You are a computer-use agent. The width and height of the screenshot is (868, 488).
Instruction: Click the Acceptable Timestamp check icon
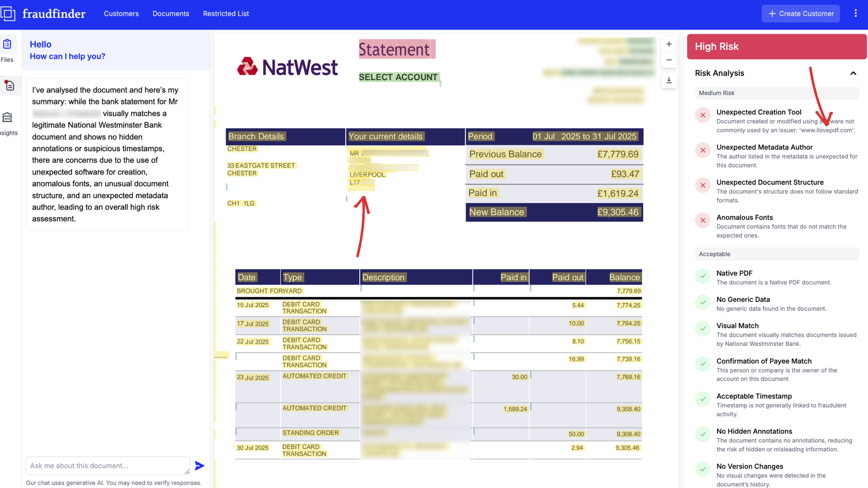pyautogui.click(x=703, y=399)
